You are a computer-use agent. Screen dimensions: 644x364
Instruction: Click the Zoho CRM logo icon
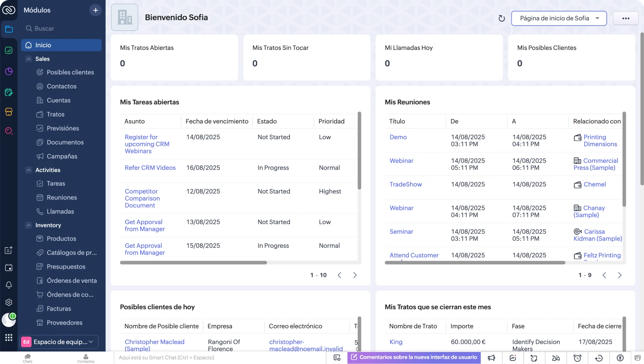click(9, 10)
